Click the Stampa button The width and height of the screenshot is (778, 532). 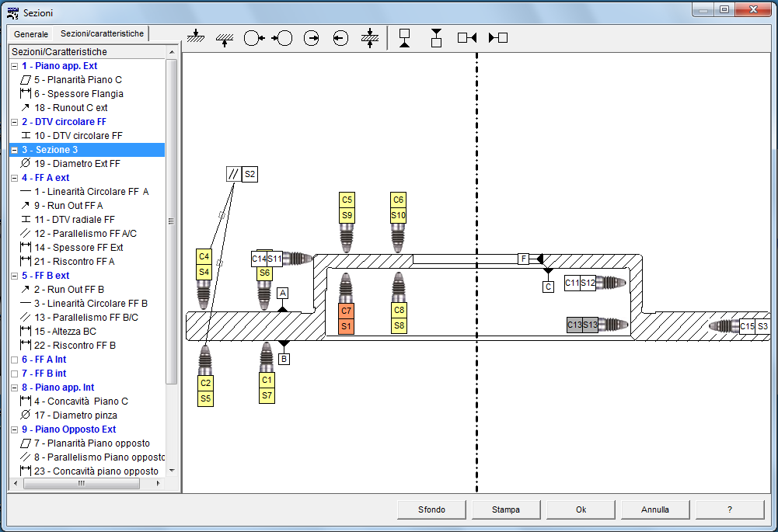pyautogui.click(x=506, y=509)
